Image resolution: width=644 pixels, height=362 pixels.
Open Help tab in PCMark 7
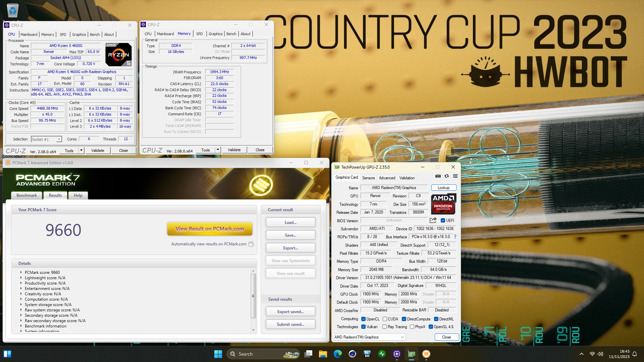coord(78,195)
